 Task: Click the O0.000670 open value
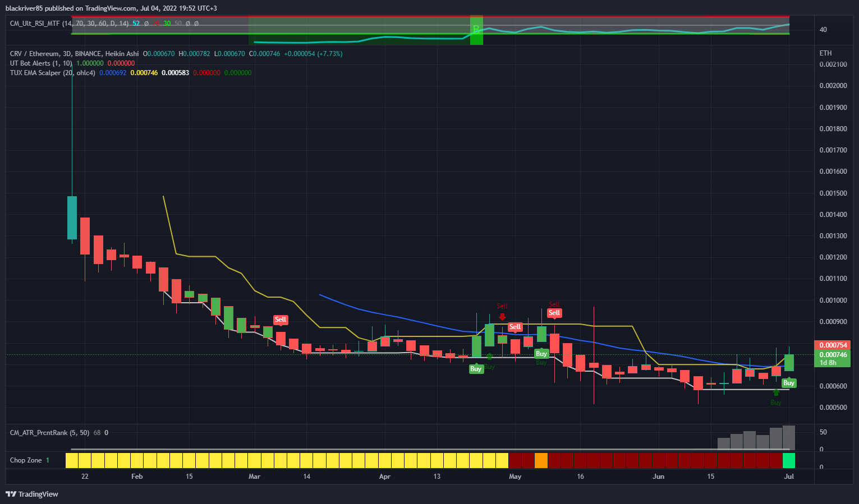pyautogui.click(x=159, y=54)
